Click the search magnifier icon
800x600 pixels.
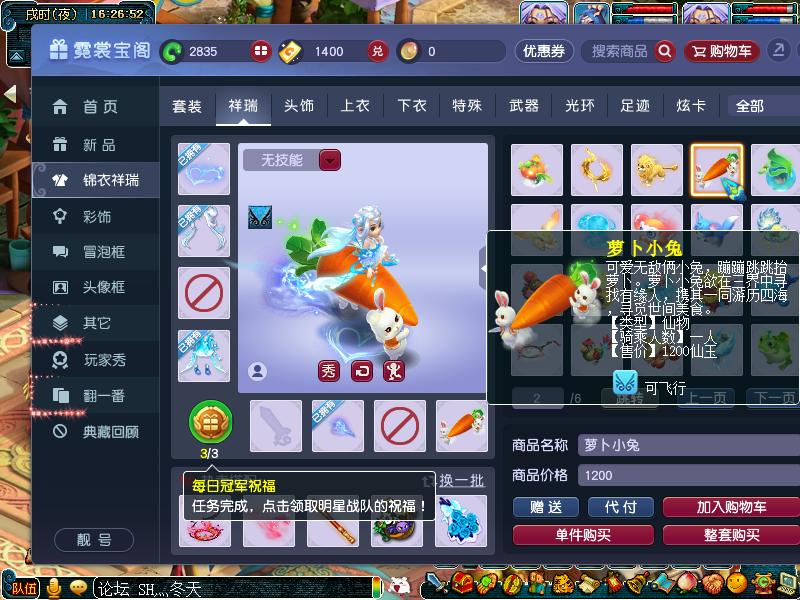point(665,51)
